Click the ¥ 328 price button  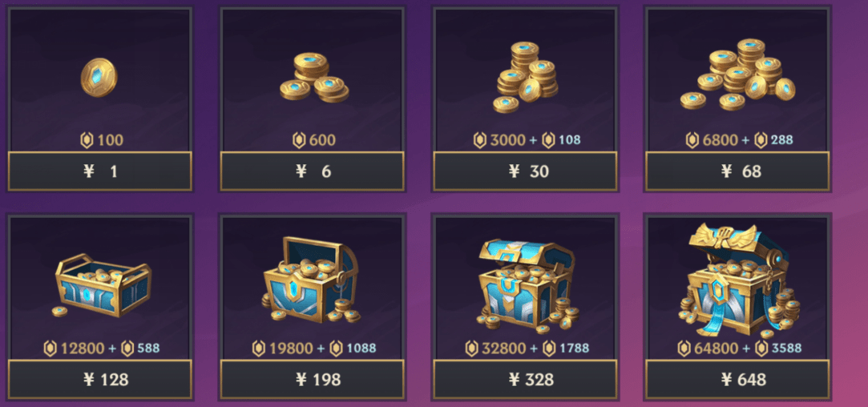point(525,379)
